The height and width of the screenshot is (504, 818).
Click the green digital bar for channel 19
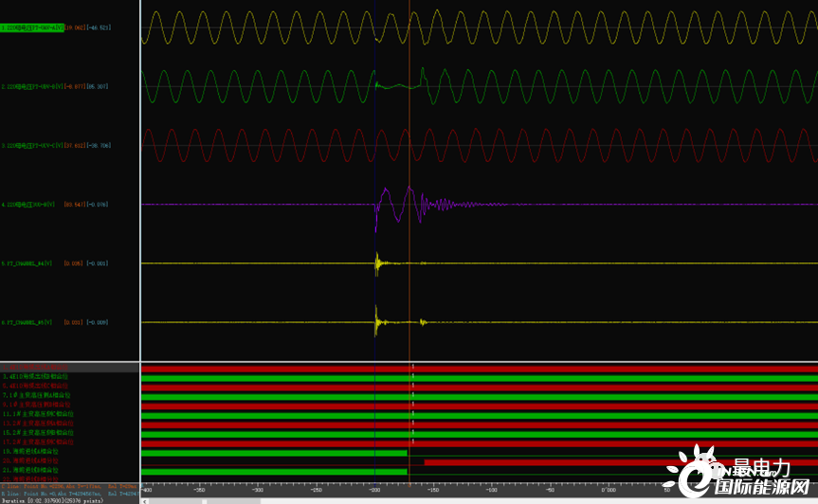pyautogui.click(x=274, y=453)
